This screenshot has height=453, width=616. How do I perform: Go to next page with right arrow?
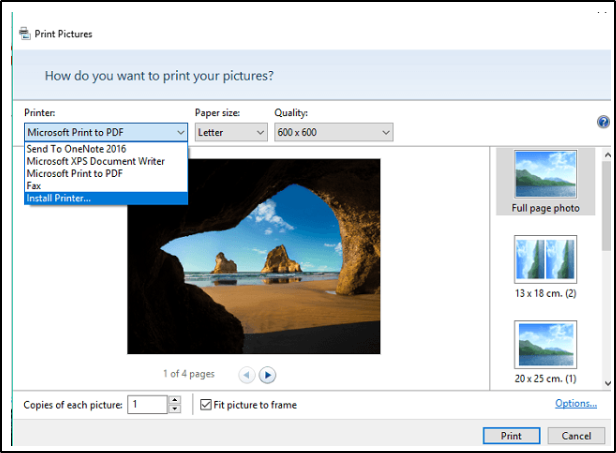pos(267,375)
